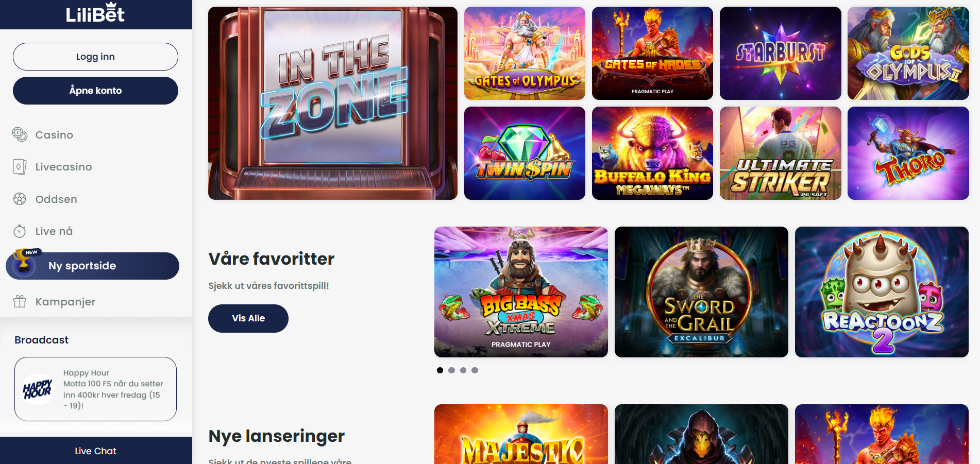
Task: Click the Happy Hour broadcast logo
Action: tap(38, 389)
